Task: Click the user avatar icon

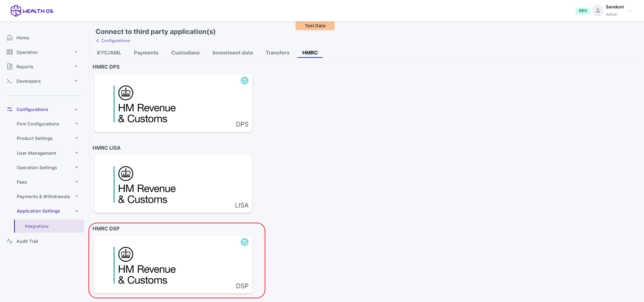Action: click(598, 11)
